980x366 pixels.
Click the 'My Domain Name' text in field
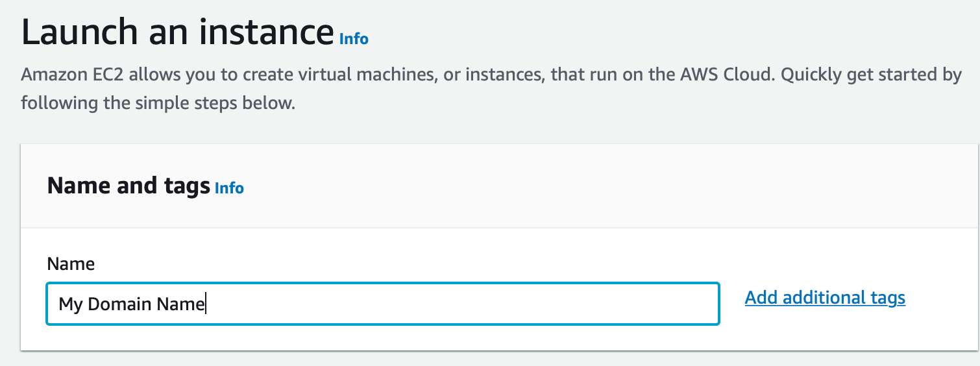[x=132, y=304]
